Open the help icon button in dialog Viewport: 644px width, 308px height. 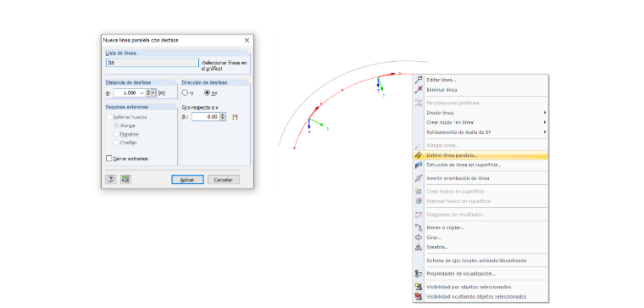pyautogui.click(x=111, y=179)
